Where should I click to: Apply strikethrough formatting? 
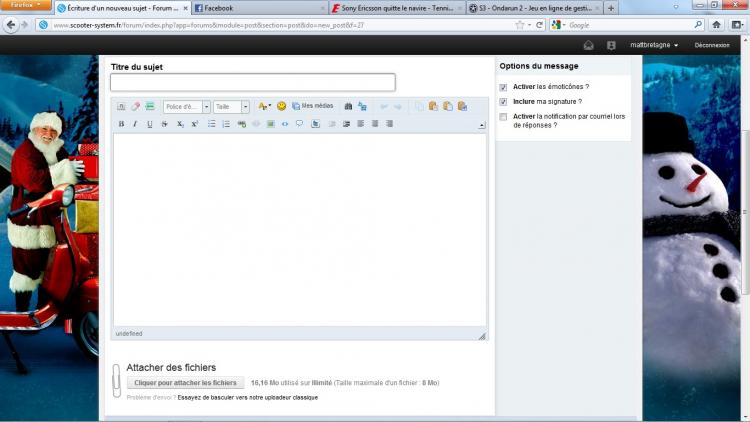click(x=164, y=124)
